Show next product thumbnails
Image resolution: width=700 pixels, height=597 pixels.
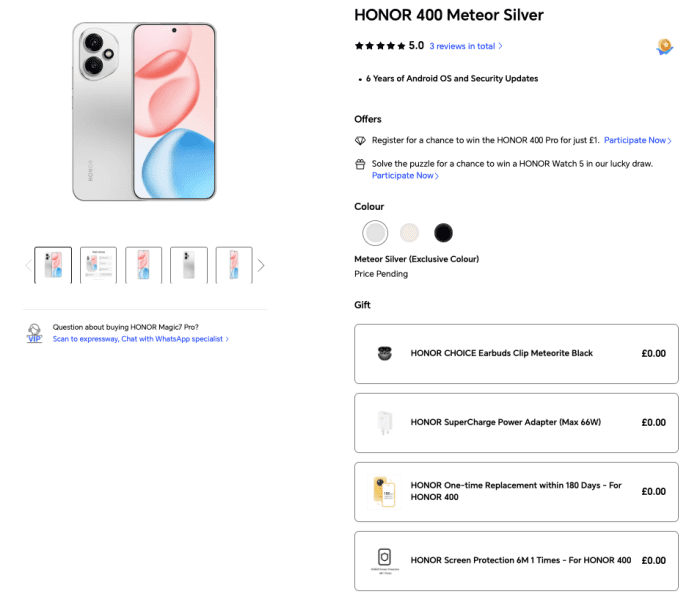tap(261, 266)
